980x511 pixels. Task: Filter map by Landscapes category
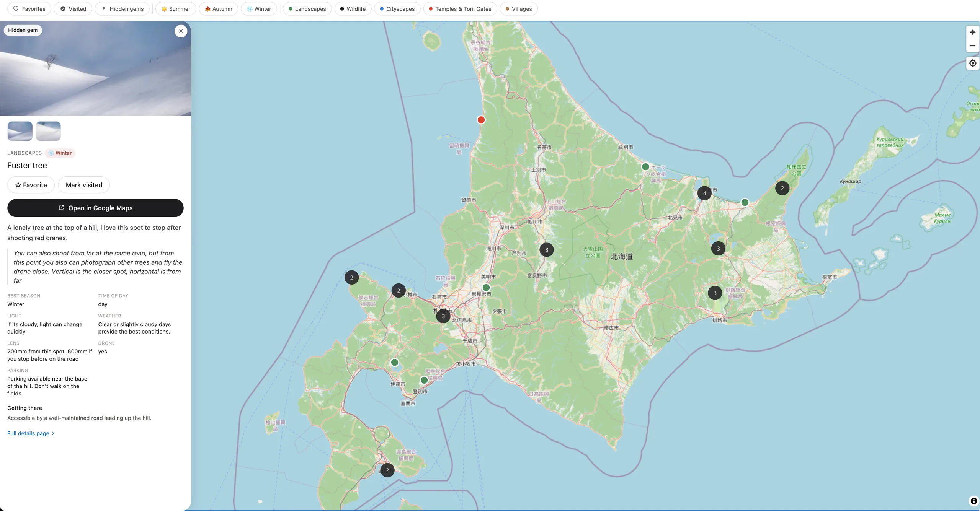click(307, 9)
